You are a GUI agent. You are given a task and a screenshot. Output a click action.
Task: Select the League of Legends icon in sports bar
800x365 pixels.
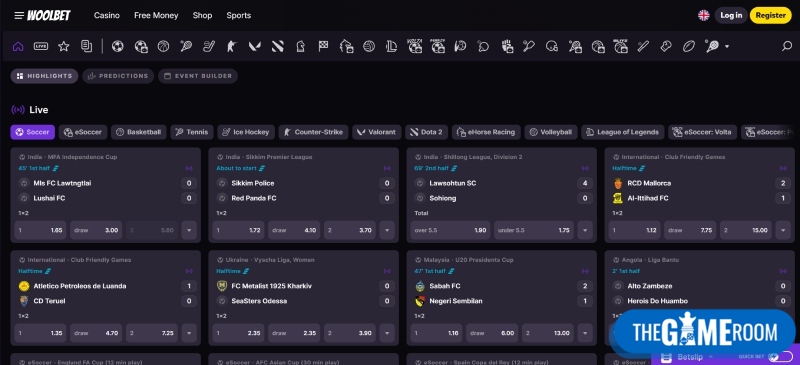click(x=392, y=46)
